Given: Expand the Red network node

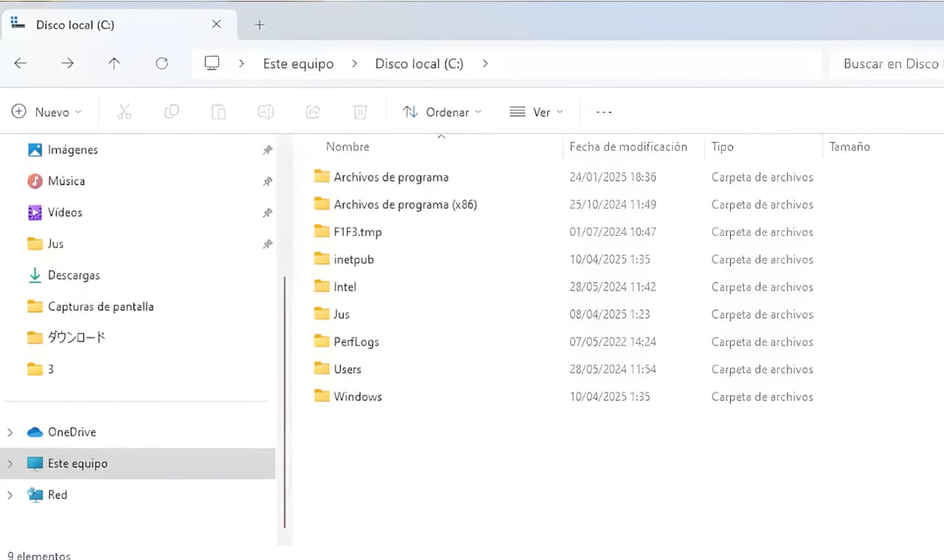Looking at the screenshot, I should pyautogui.click(x=10, y=495).
